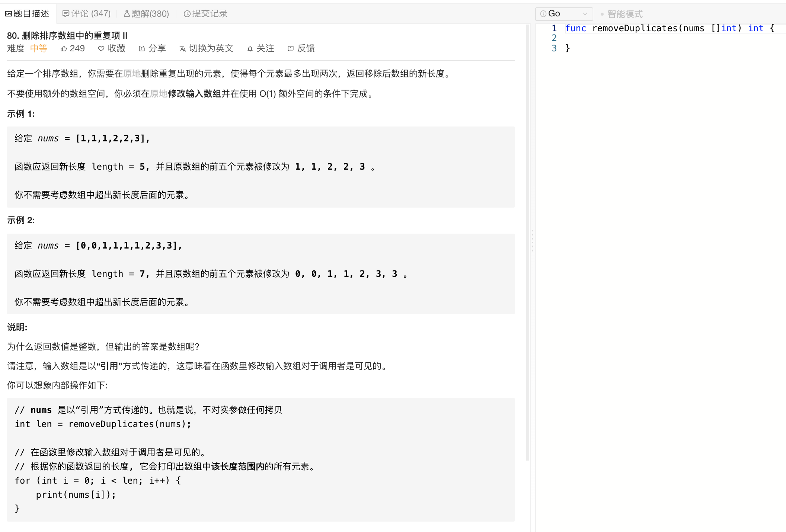This screenshot has width=786, height=532.
Task: Click the description panel vertical scrollbar
Action: (x=527, y=242)
